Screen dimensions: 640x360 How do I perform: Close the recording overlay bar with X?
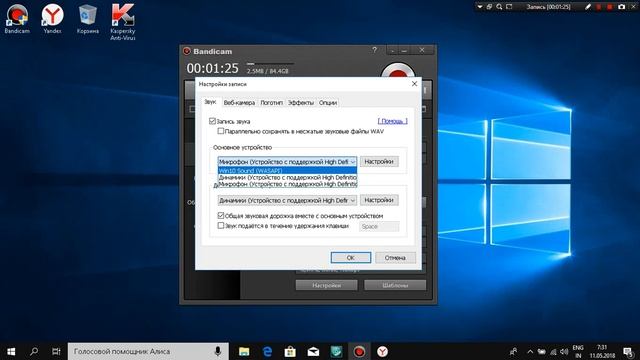point(633,7)
